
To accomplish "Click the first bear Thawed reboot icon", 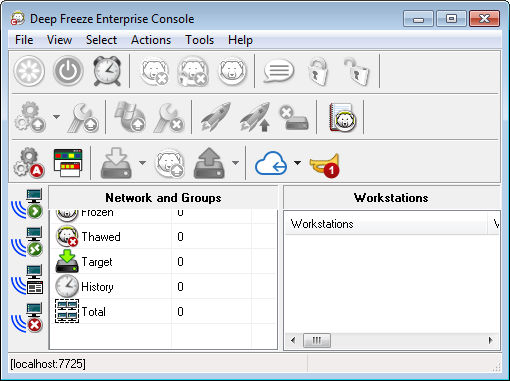I will tap(154, 71).
